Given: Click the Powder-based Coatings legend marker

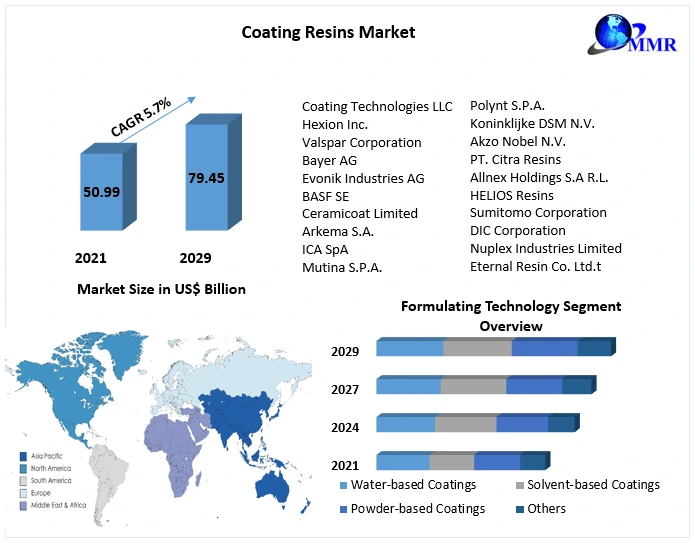Looking at the screenshot, I should [x=343, y=509].
